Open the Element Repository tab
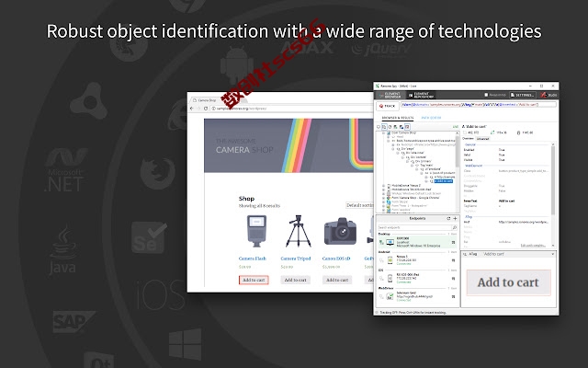The image size is (588, 368). tap(421, 95)
